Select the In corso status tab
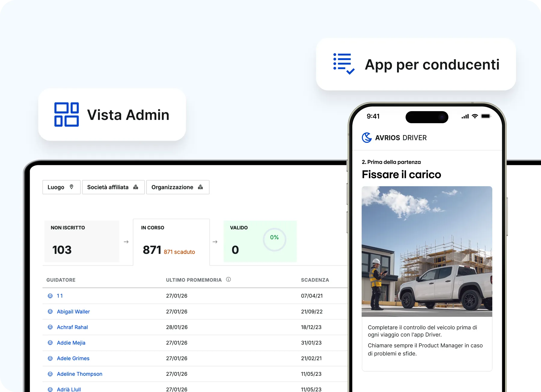541x392 pixels. coord(171,242)
